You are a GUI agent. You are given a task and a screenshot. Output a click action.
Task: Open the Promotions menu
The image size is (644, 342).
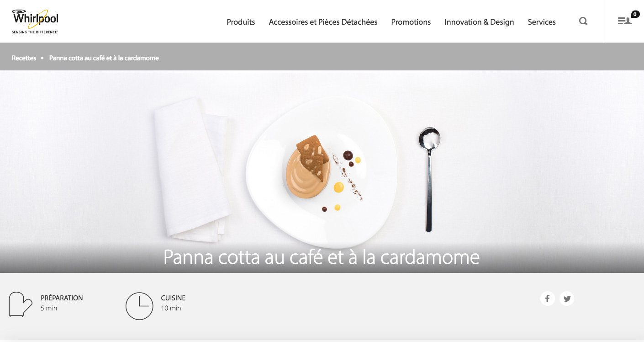[x=411, y=22]
